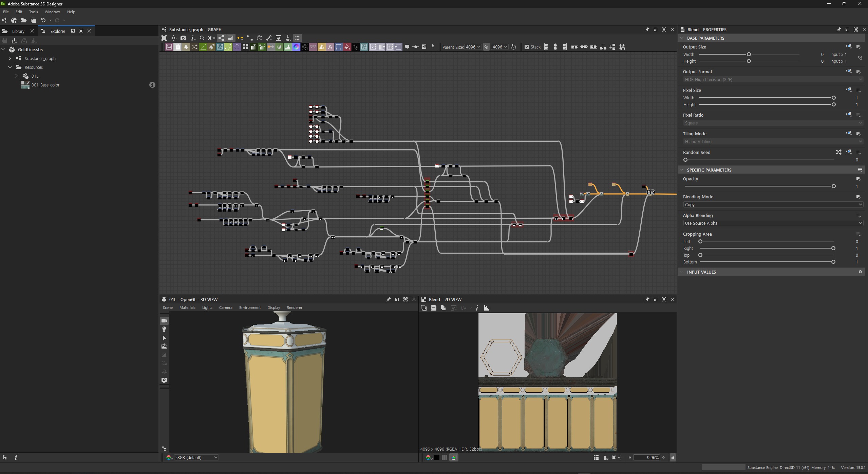The width and height of the screenshot is (868, 474).
Task: Toggle the tiling grid in 2D view
Action: tap(596, 457)
